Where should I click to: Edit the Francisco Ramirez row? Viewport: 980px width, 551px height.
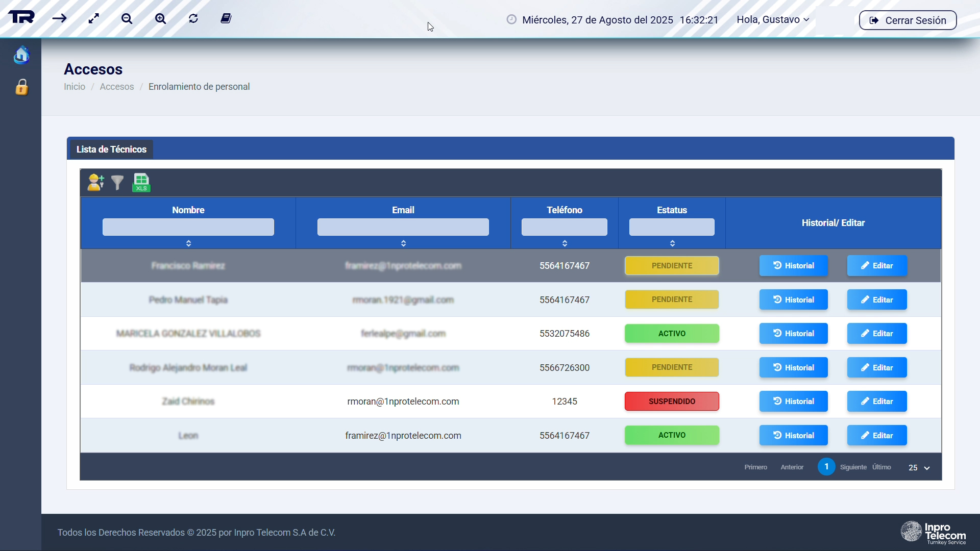tap(877, 266)
